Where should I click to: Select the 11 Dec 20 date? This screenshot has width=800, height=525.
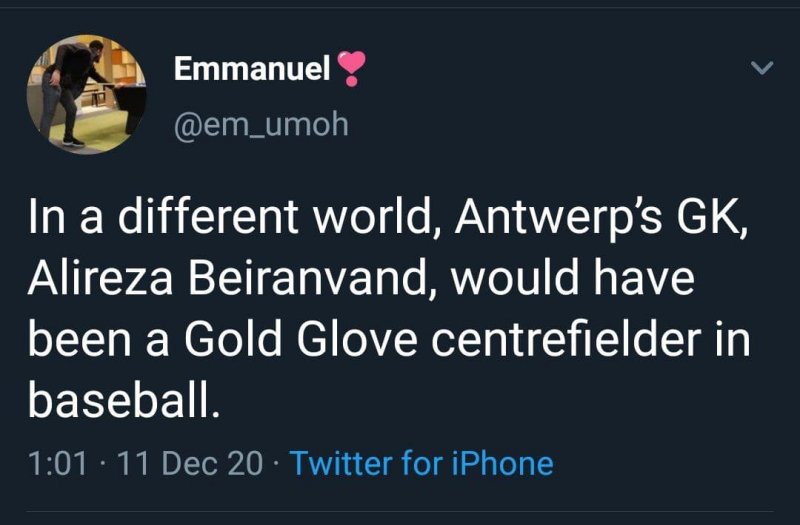(x=191, y=463)
